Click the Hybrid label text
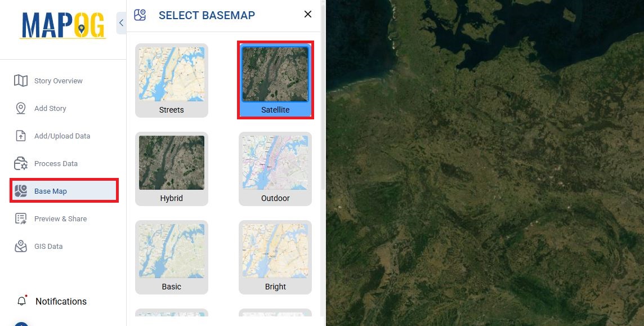The image size is (644, 326). coord(172,198)
